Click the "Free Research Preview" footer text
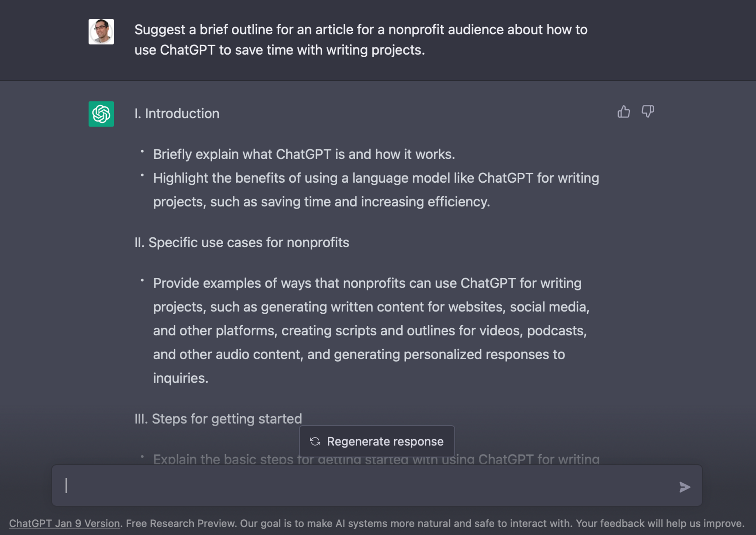 pyautogui.click(x=181, y=523)
